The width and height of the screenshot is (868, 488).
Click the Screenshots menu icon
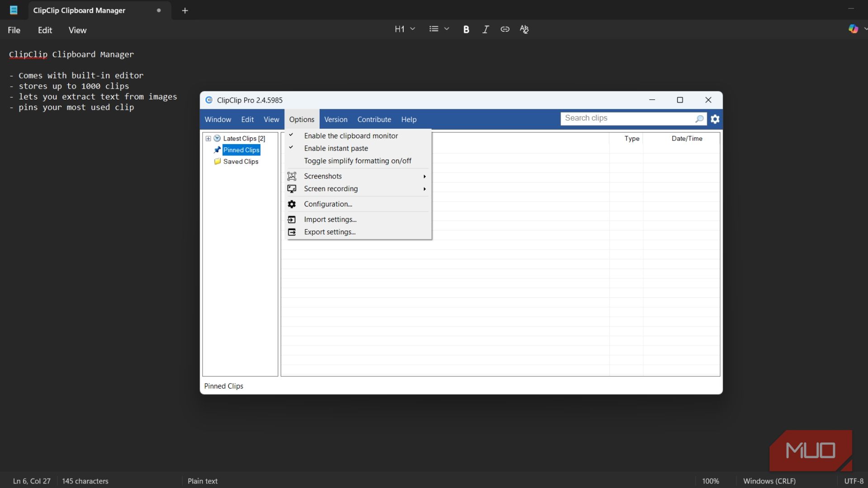(292, 176)
